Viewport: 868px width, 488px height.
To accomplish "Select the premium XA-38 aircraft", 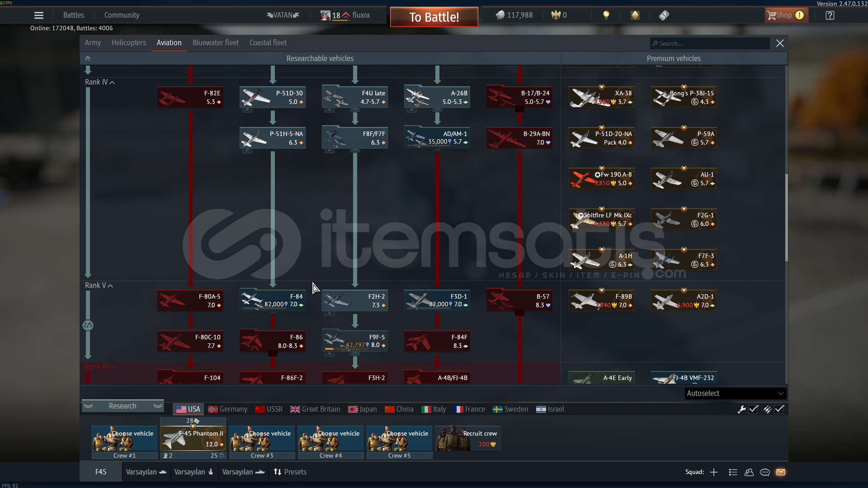I will [602, 97].
